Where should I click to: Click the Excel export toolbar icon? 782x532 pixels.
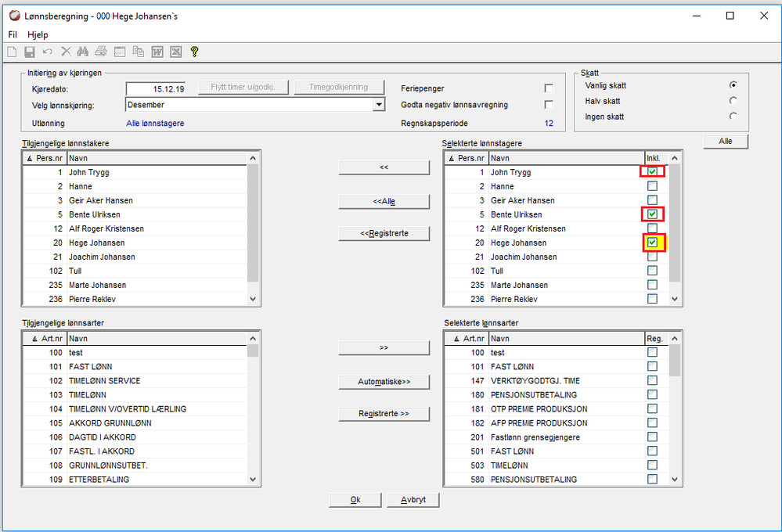point(176,52)
